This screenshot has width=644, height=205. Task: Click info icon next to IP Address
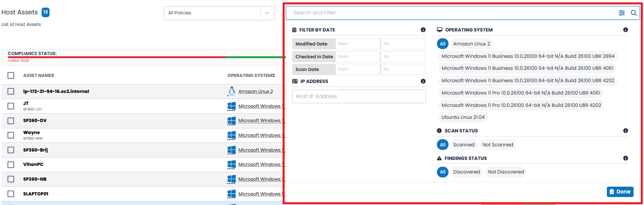coord(423,81)
